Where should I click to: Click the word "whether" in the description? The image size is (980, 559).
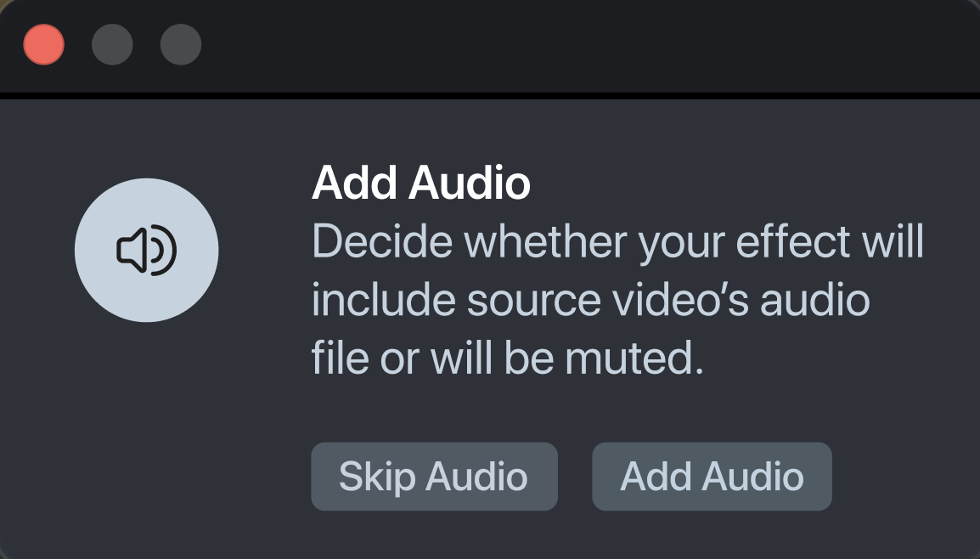click(x=545, y=242)
